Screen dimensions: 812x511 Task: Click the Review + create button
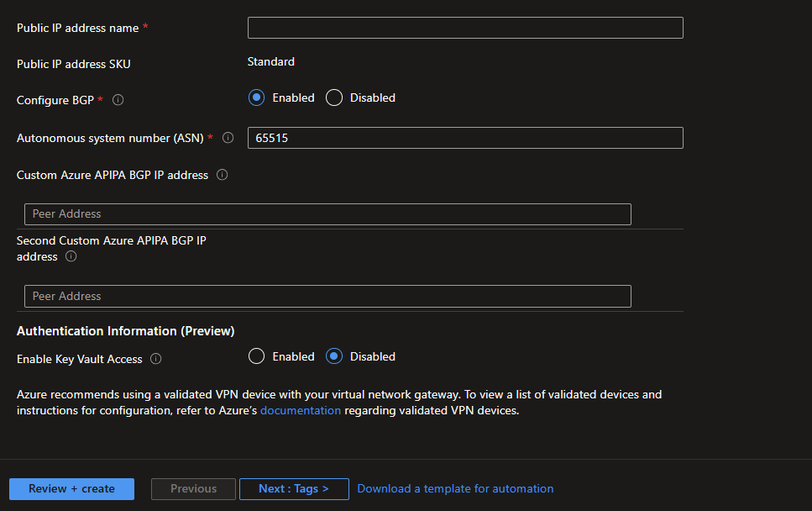click(x=71, y=488)
